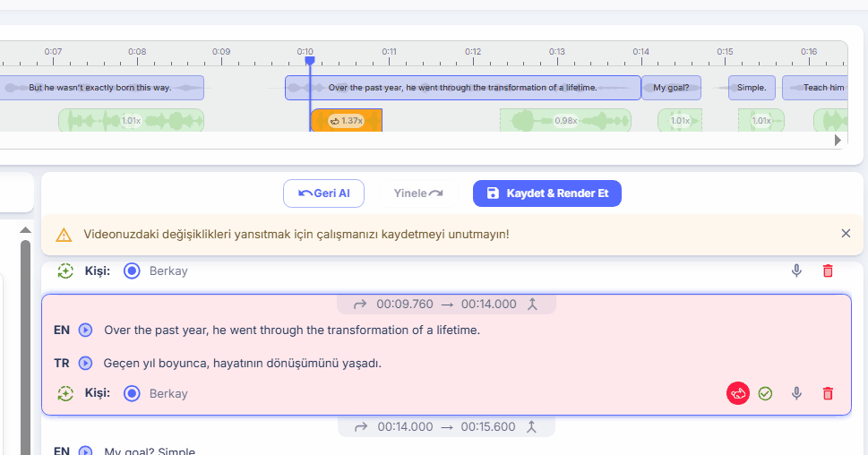
Task: Dismiss the save reminder banner with its X
Action: [x=846, y=234]
